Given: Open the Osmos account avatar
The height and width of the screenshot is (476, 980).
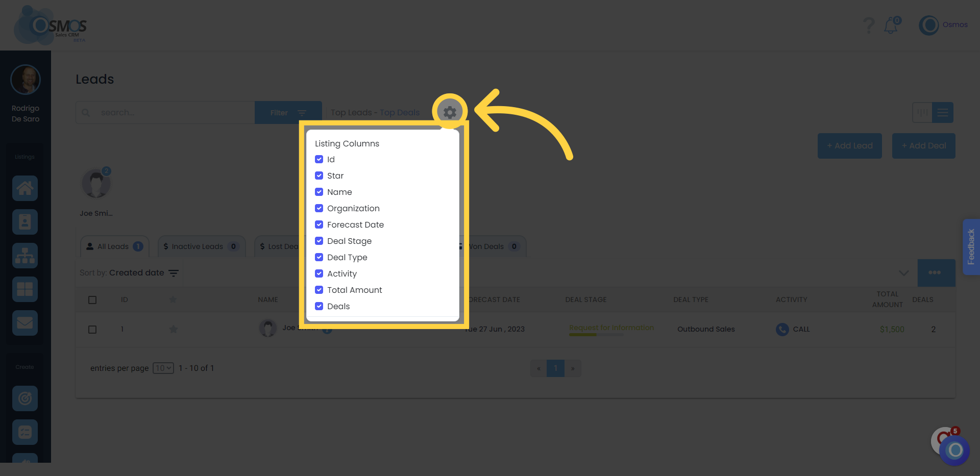Looking at the screenshot, I should [929, 25].
